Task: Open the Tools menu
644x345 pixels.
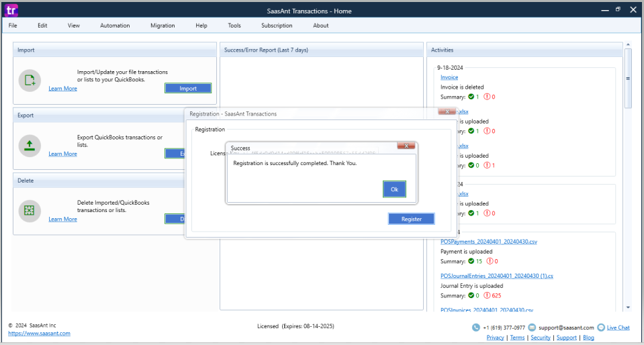Action: (x=234, y=26)
